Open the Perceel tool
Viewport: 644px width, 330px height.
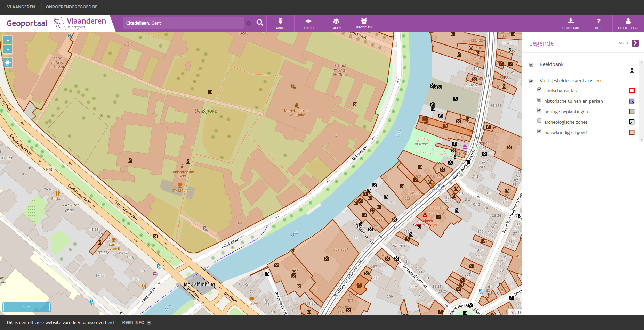tap(308, 23)
